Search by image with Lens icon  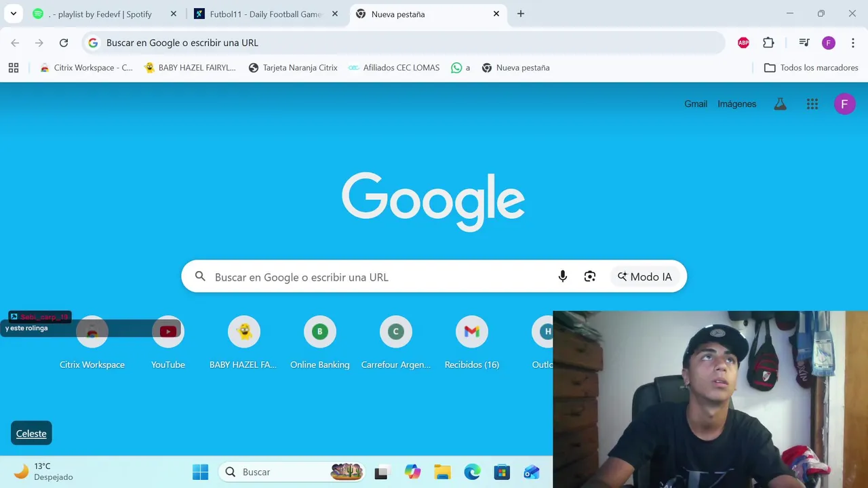coord(590,277)
